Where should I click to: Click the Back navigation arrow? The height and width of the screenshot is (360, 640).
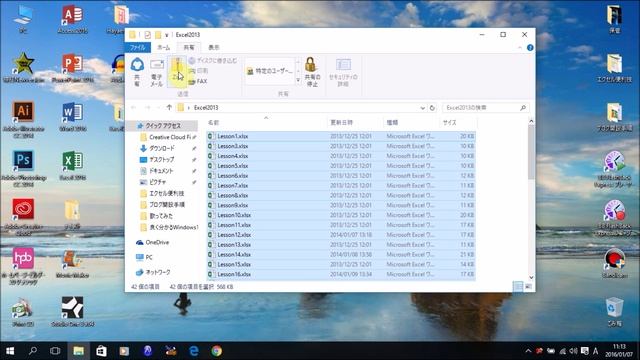133,107
